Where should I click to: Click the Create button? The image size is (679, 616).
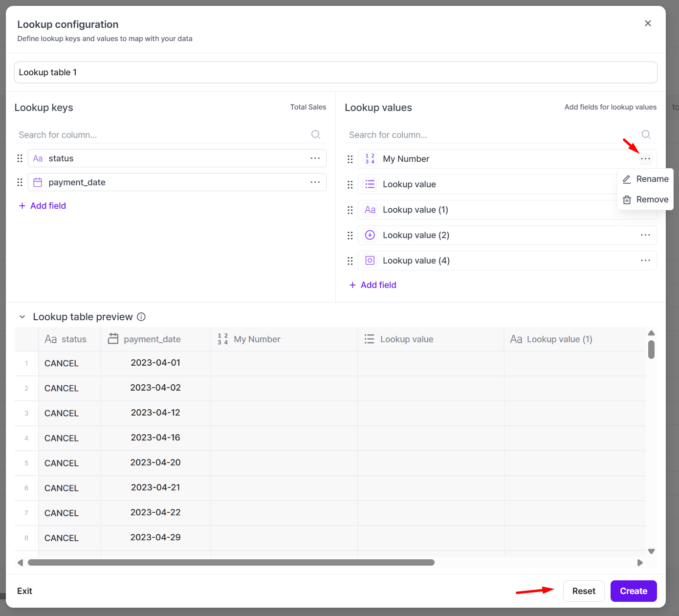pos(633,591)
